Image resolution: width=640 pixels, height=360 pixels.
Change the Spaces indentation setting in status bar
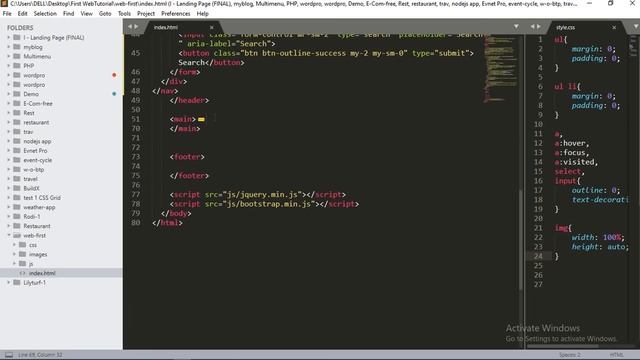pos(569,355)
